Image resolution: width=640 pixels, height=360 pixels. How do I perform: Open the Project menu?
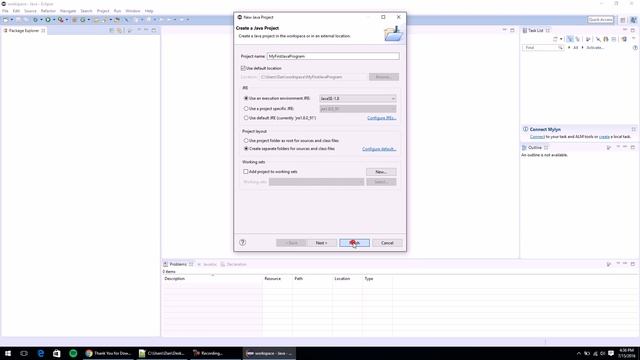pos(103,11)
